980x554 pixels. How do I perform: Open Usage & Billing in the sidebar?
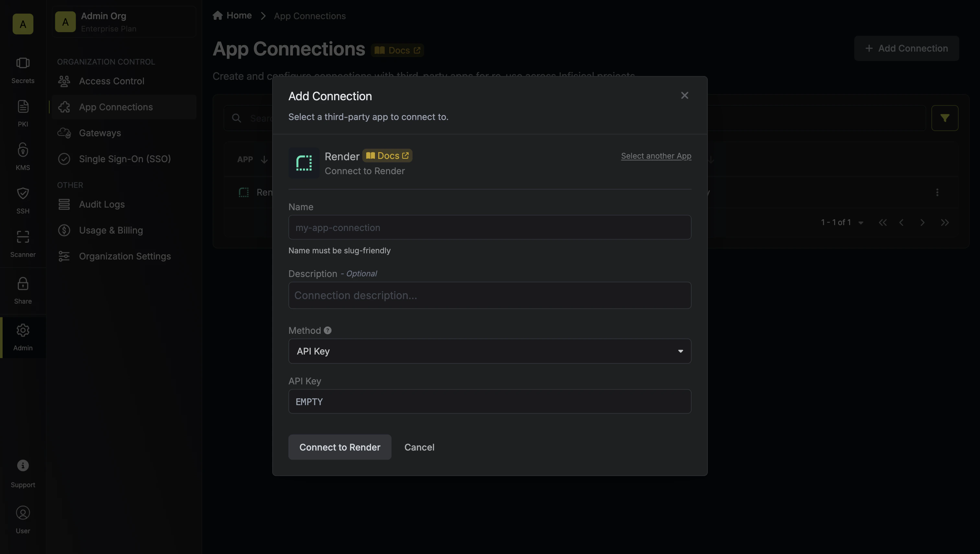[x=124, y=230]
